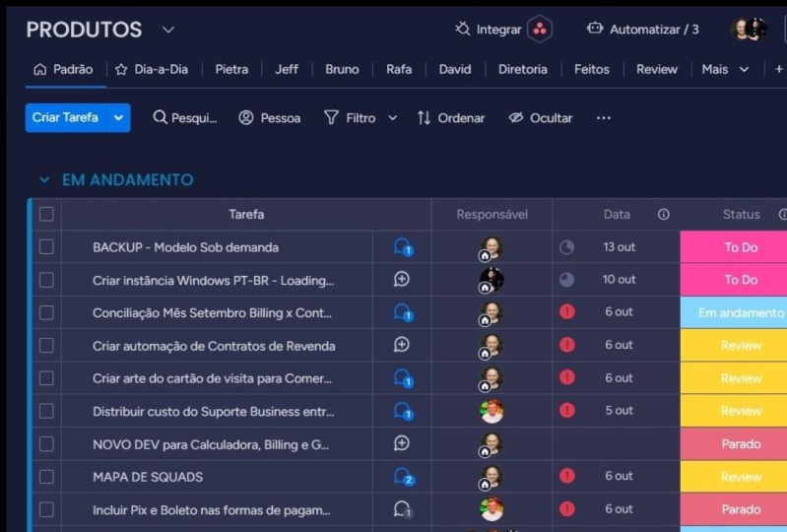This screenshot has width=787, height=532.
Task: Open updates for Criar arte do cartão task
Action: (403, 378)
